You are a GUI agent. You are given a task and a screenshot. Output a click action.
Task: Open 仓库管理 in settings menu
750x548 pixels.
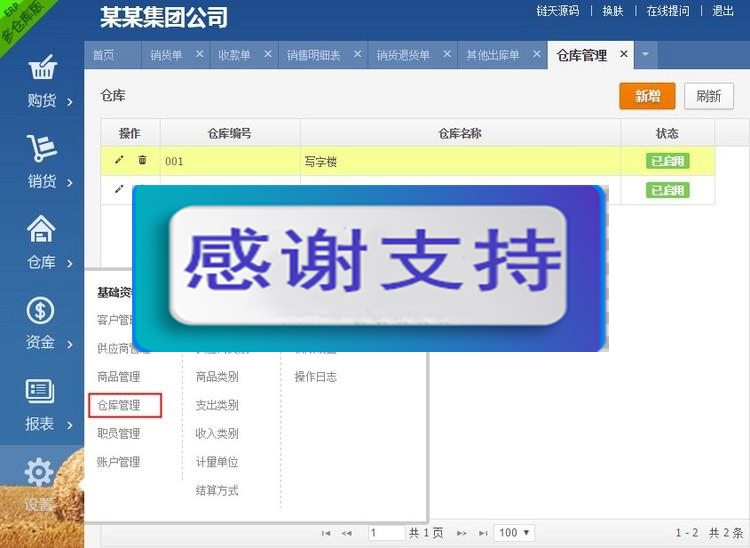[x=119, y=406]
